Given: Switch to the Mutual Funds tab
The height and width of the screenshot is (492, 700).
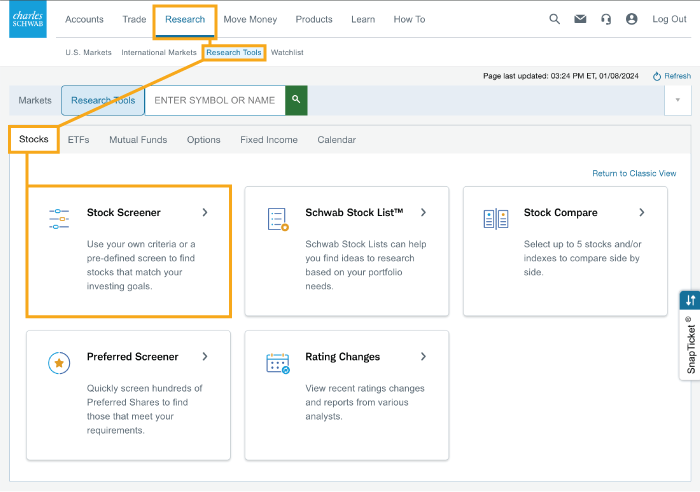Looking at the screenshot, I should coord(138,140).
